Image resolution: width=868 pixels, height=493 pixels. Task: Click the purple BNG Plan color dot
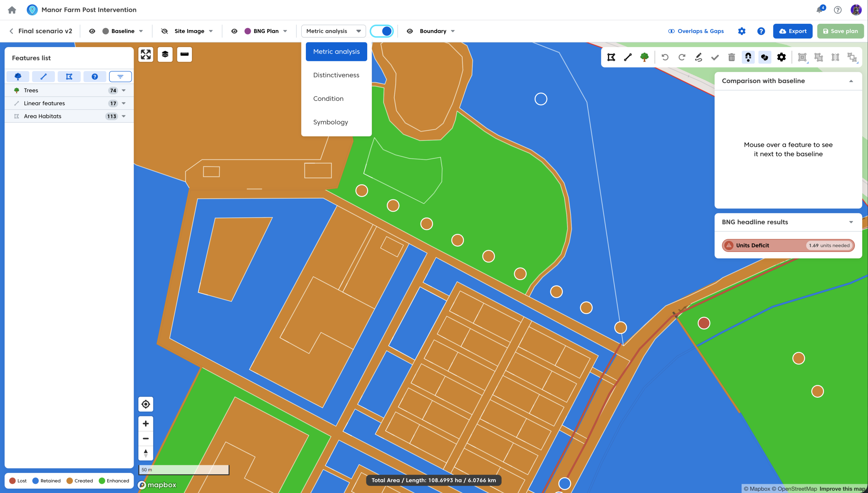pos(248,31)
